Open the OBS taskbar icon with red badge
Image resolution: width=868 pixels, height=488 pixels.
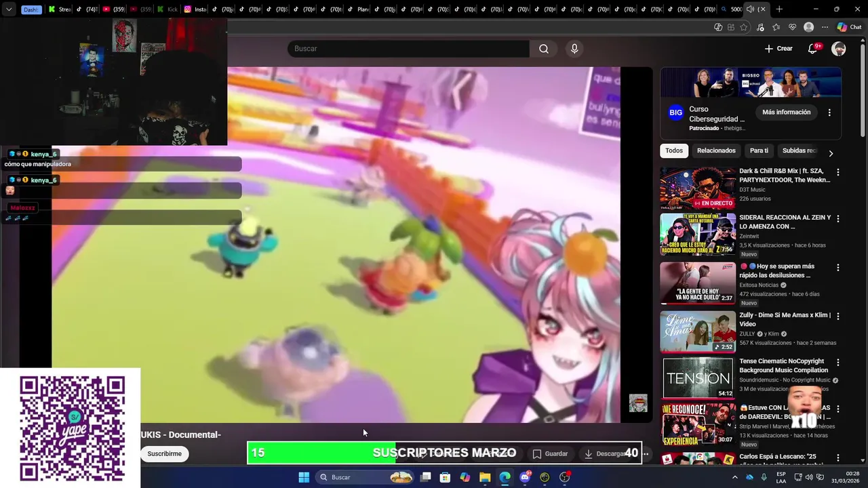pyautogui.click(x=565, y=477)
